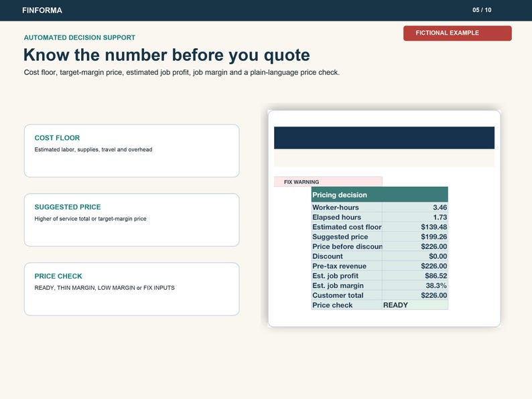Screen dimensions: 532x399
Task: Click the FIX WARNING pink cell
Action: (x=328, y=181)
